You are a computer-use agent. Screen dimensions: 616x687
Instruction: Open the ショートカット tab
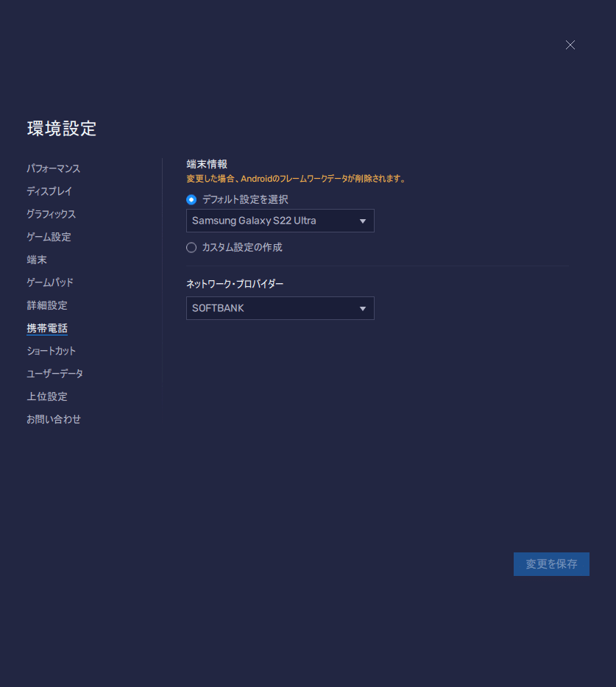click(52, 351)
